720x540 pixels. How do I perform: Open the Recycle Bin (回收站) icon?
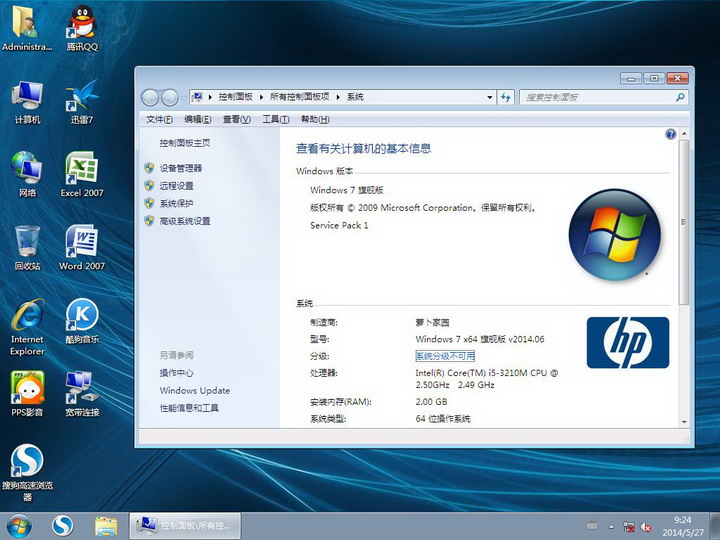(x=27, y=243)
